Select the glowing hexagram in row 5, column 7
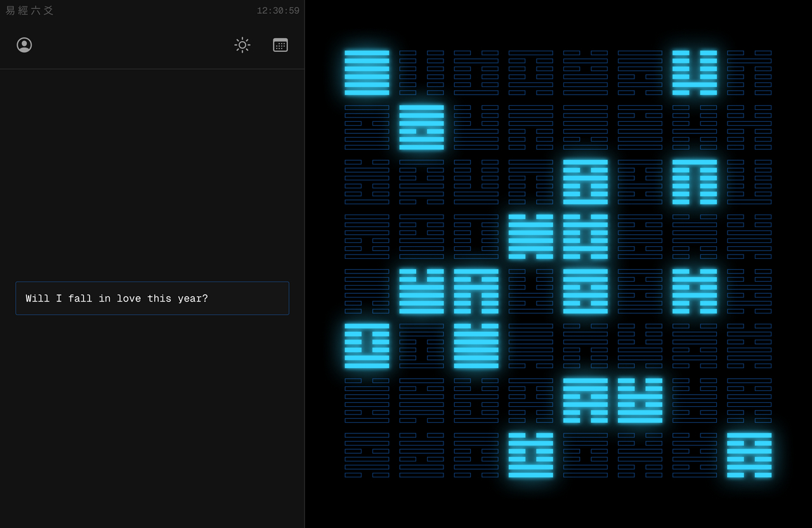This screenshot has height=528, width=812. click(695, 291)
